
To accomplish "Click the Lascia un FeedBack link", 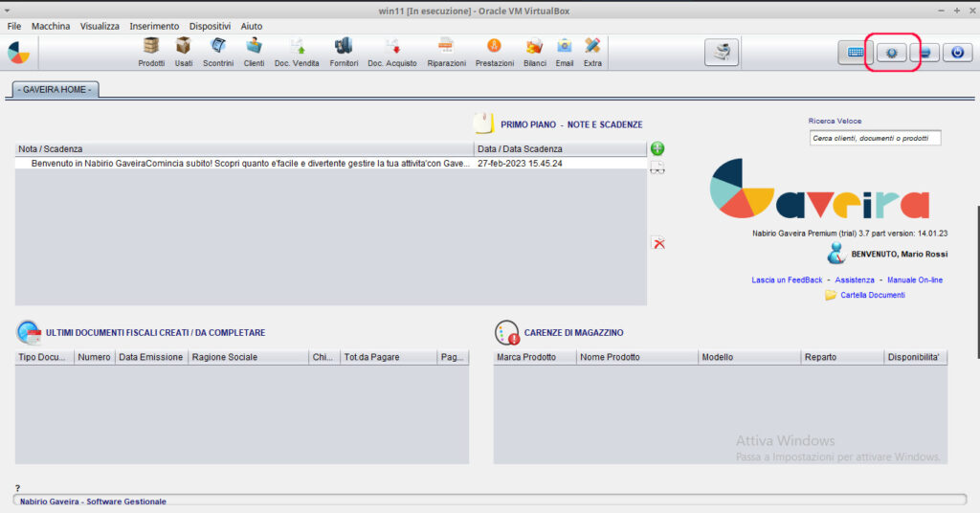I will coord(787,279).
